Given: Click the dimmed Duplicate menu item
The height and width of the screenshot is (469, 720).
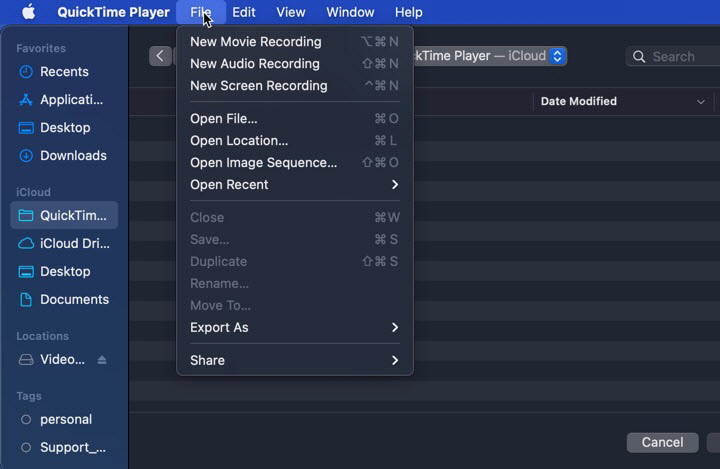Looking at the screenshot, I should 295,262.
